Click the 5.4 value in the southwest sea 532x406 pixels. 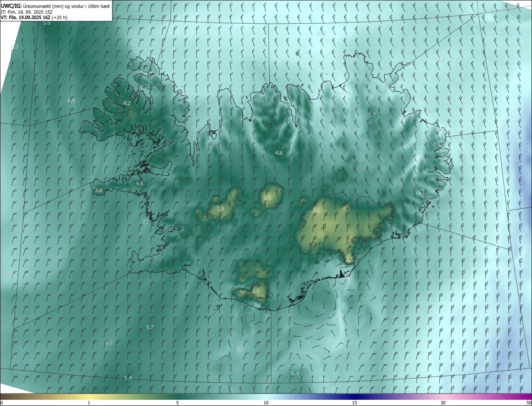coord(128,378)
